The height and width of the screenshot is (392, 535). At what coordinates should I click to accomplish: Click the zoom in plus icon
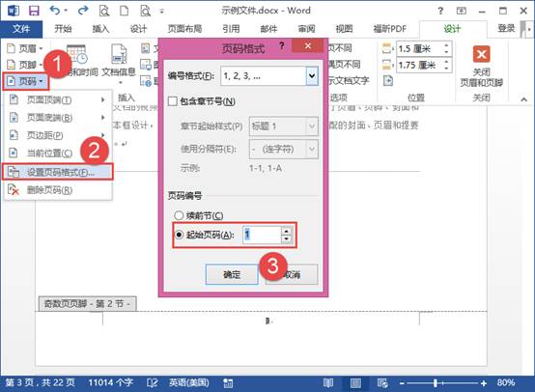point(484,383)
